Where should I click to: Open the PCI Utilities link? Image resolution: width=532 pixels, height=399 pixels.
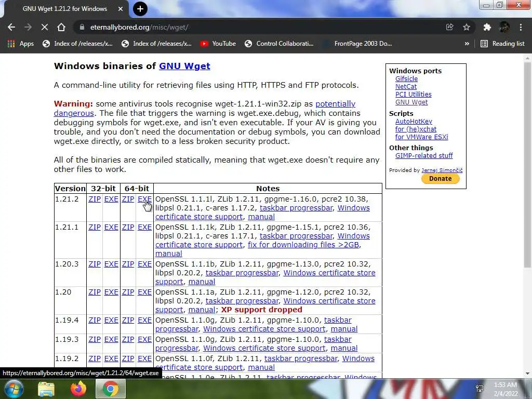[x=413, y=95]
